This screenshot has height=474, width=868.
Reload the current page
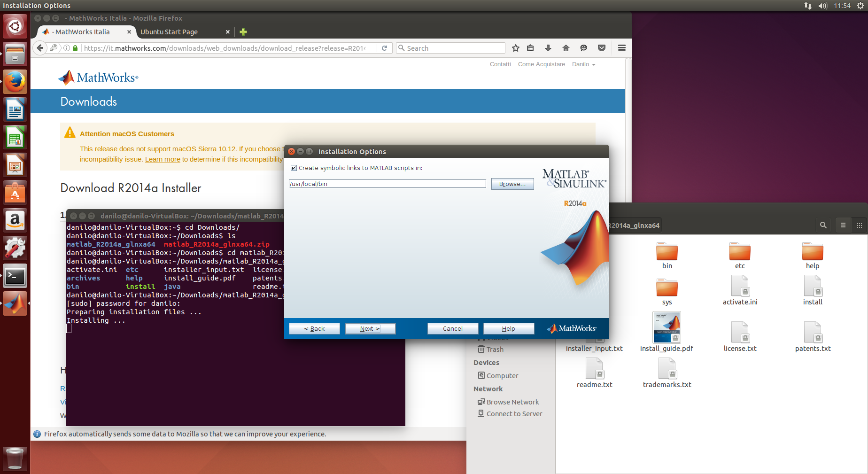coord(384,48)
